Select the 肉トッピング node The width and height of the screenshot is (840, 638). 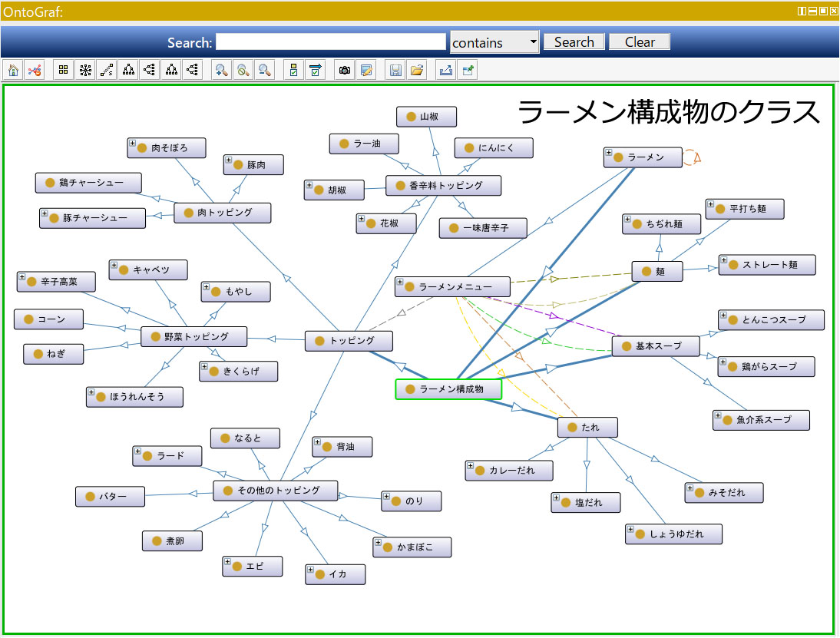[x=223, y=213]
